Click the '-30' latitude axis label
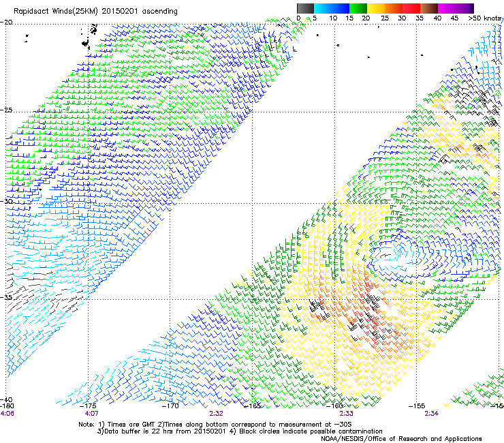504x443 pixels. pyautogui.click(x=6, y=201)
